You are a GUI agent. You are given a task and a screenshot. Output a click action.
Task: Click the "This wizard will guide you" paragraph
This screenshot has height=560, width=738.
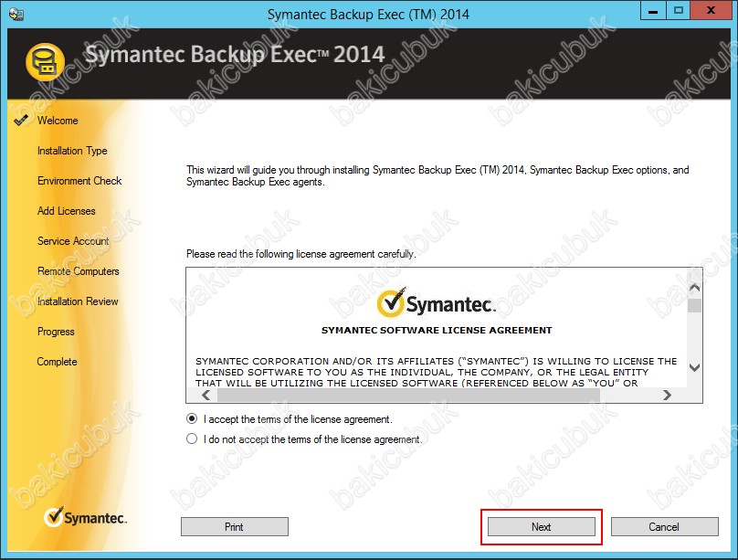pyautogui.click(x=438, y=176)
